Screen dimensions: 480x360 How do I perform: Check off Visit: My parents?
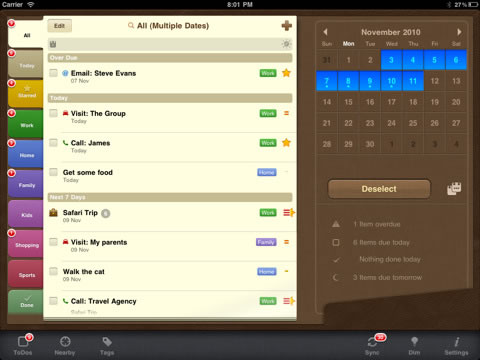(53, 242)
